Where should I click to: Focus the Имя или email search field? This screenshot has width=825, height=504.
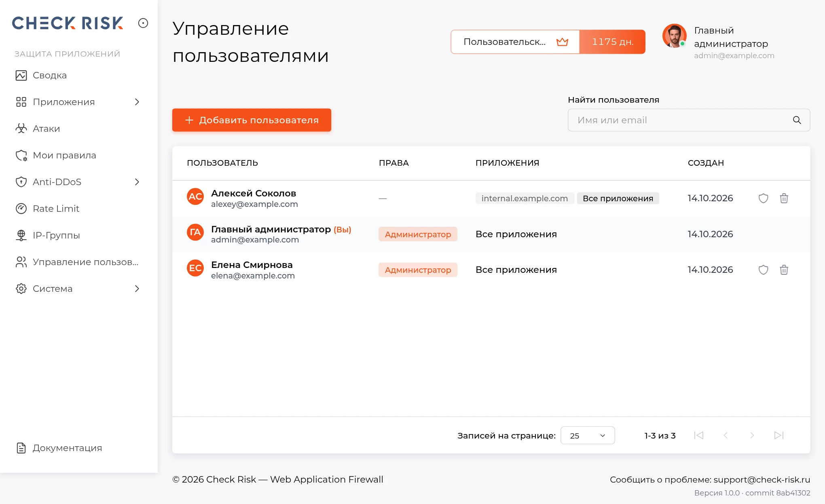point(689,120)
